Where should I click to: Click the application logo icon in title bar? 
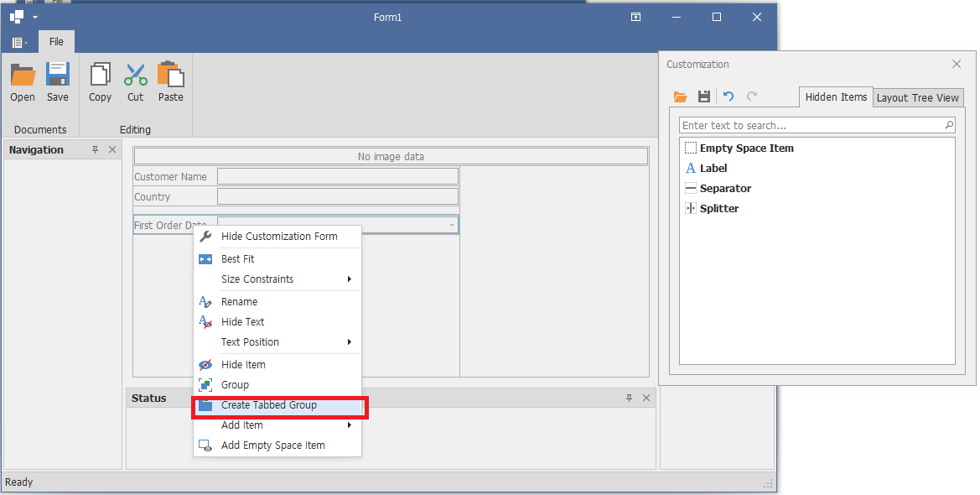(x=17, y=17)
